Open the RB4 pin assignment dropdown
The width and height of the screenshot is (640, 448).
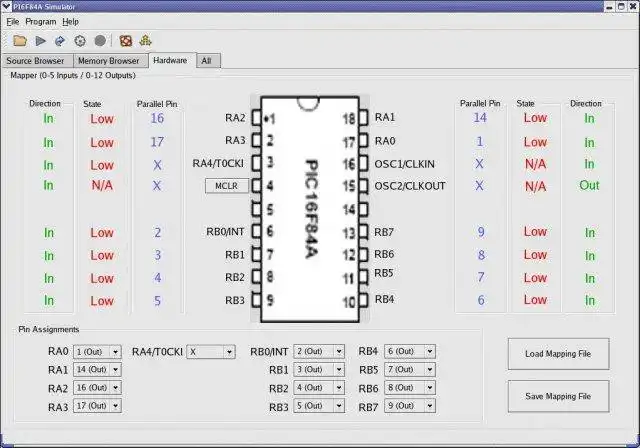tap(410, 351)
